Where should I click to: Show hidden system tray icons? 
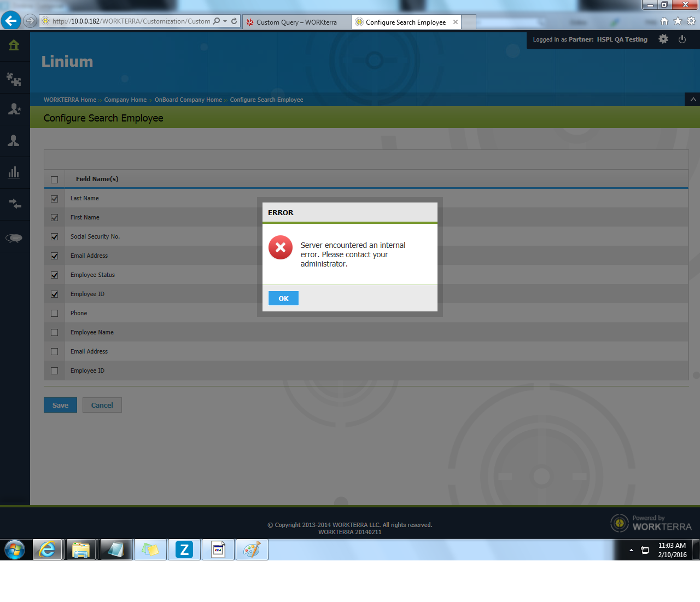(x=631, y=550)
